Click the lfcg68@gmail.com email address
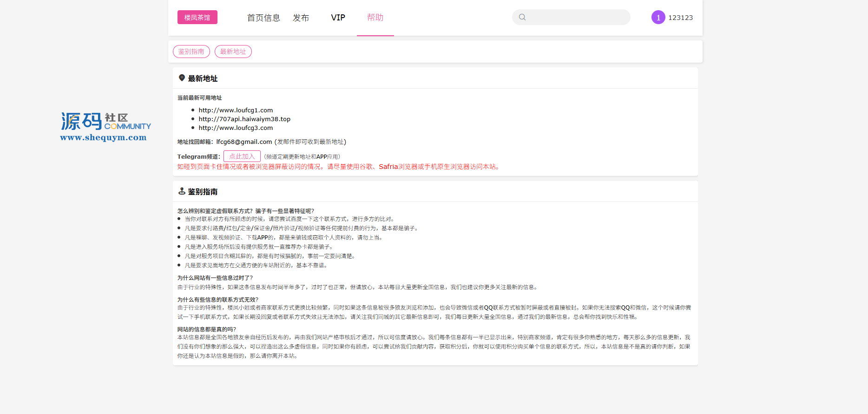Viewport: 868px width, 414px height. [244, 142]
